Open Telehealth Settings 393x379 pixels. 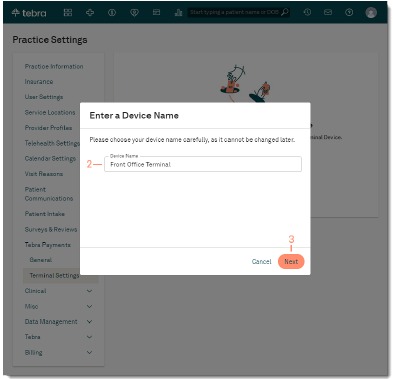point(52,143)
